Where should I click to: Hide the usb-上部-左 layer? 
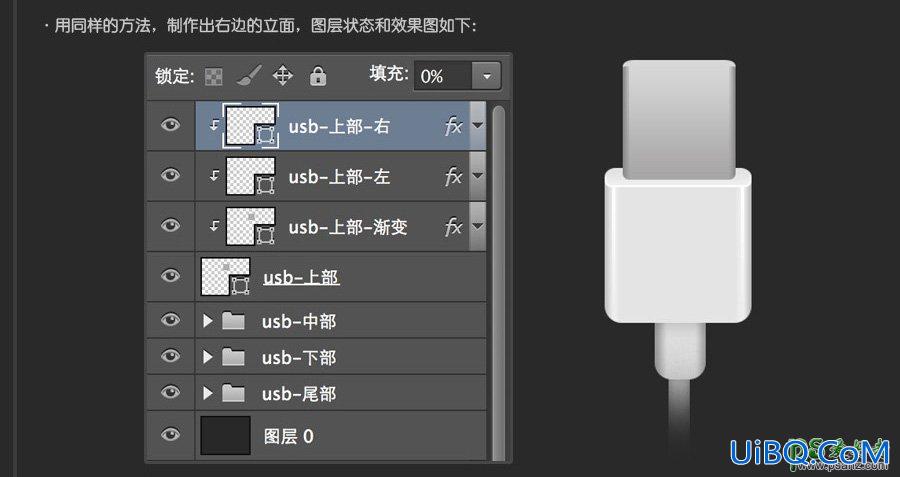pos(170,175)
